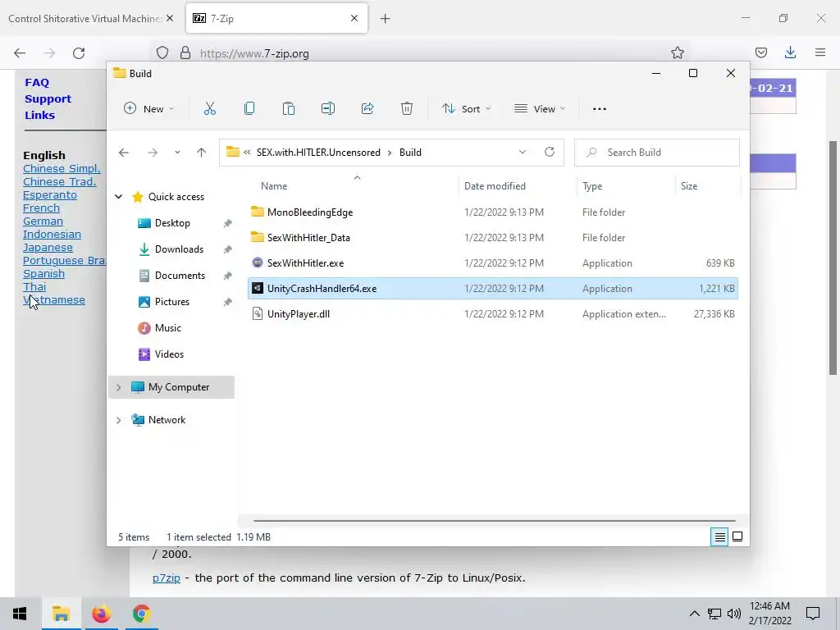Open the See more three-dots menu
Viewport: 840px width, 630px height.
pyautogui.click(x=600, y=109)
